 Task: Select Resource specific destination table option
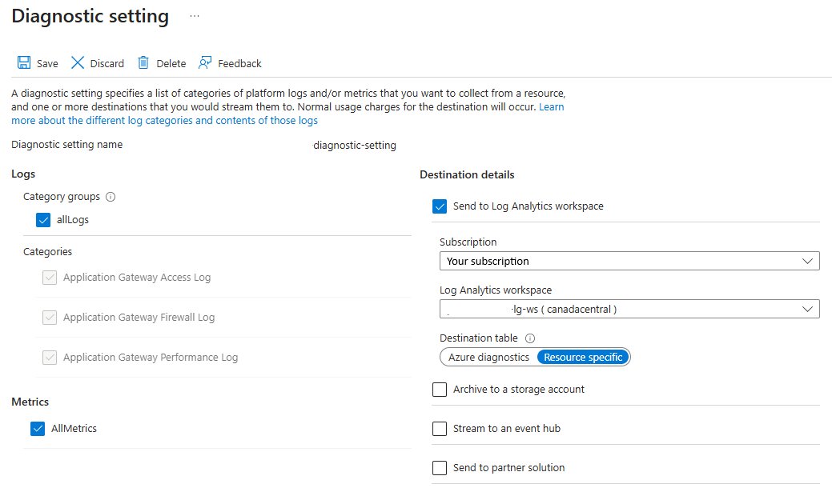click(583, 358)
